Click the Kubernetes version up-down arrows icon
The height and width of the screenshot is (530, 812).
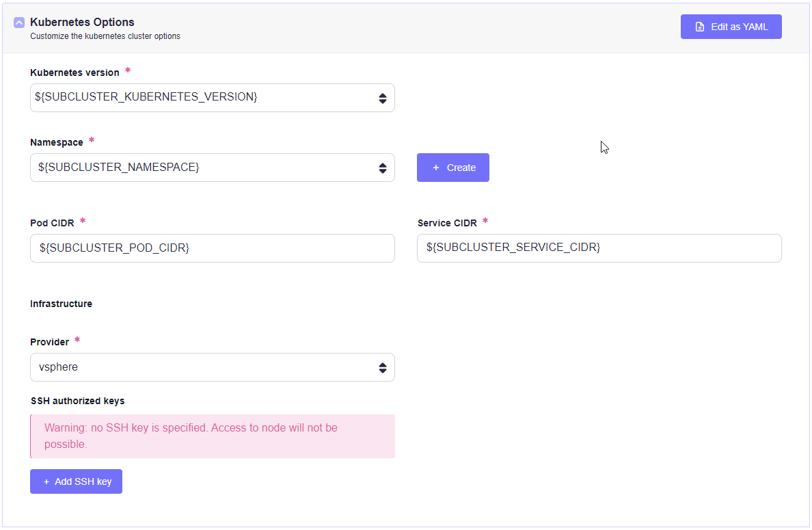coord(383,98)
